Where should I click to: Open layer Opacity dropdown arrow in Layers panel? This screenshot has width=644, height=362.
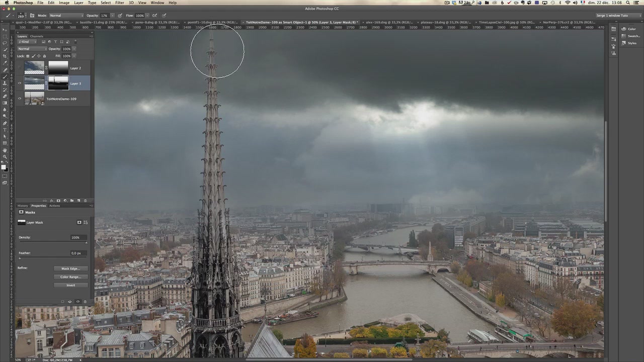[x=74, y=49]
